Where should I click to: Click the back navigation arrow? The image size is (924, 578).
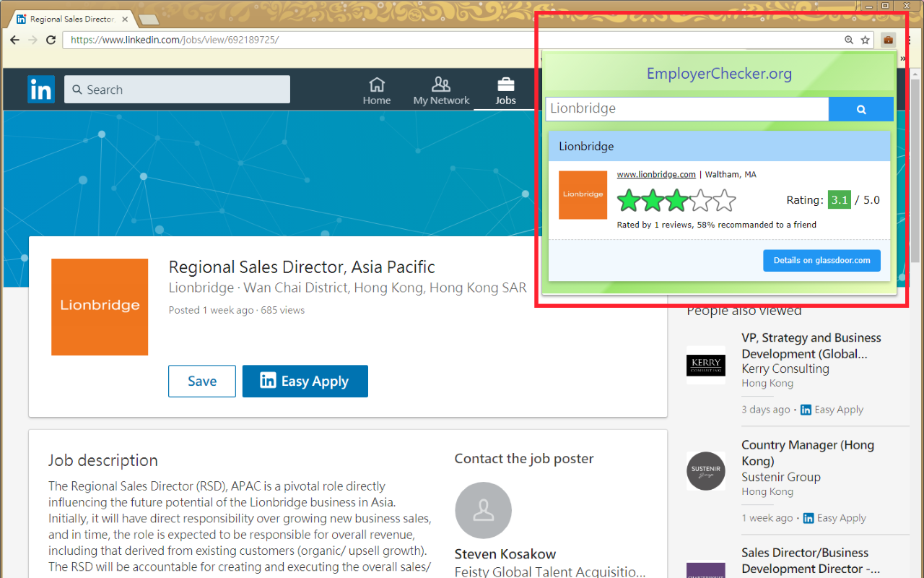pos(14,40)
